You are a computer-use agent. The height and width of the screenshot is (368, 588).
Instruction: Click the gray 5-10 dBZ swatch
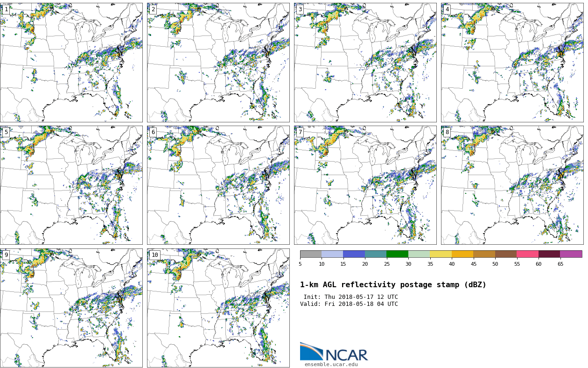(311, 254)
